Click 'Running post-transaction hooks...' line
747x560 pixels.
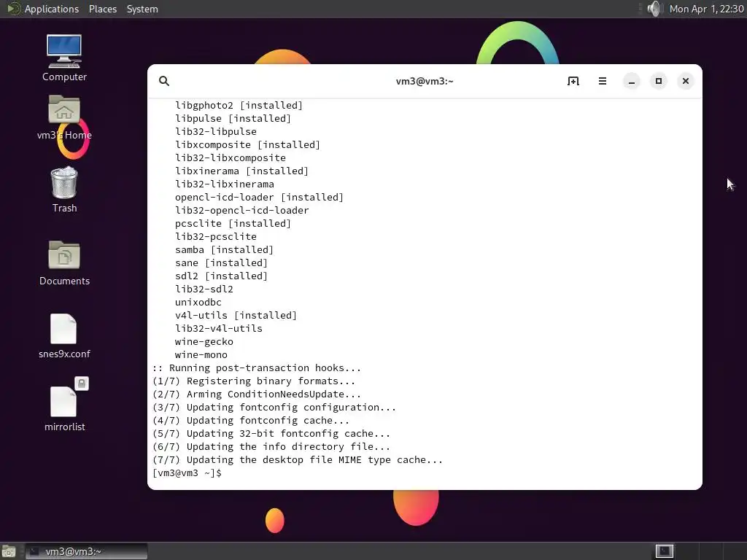pyautogui.click(x=257, y=368)
